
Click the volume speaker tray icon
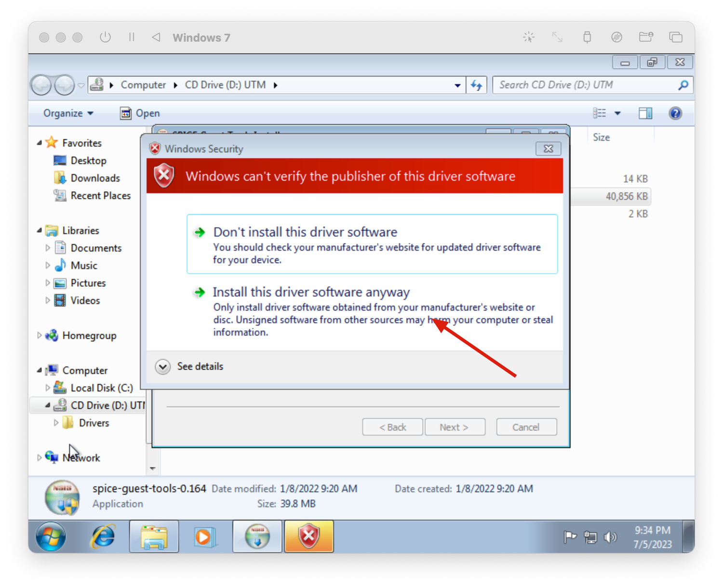610,536
